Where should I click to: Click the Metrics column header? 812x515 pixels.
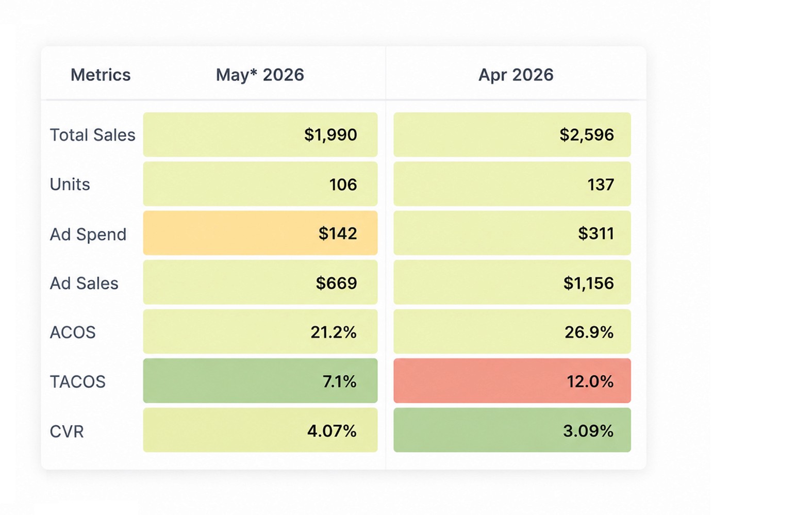click(x=101, y=75)
